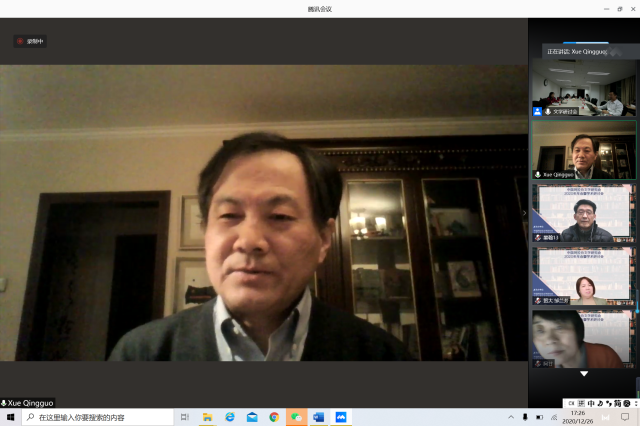The image size is (640, 426).
Task: Open Word from the taskbar
Action: [318, 417]
